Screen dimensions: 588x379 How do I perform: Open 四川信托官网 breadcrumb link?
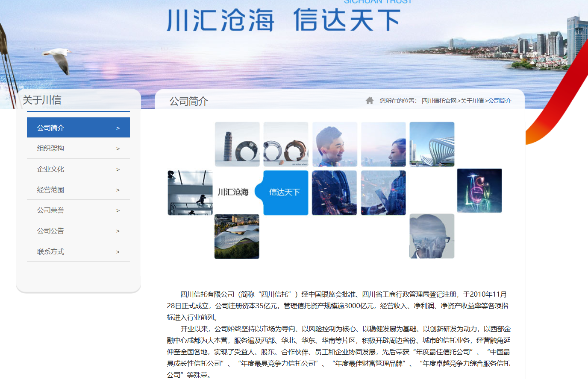click(439, 101)
